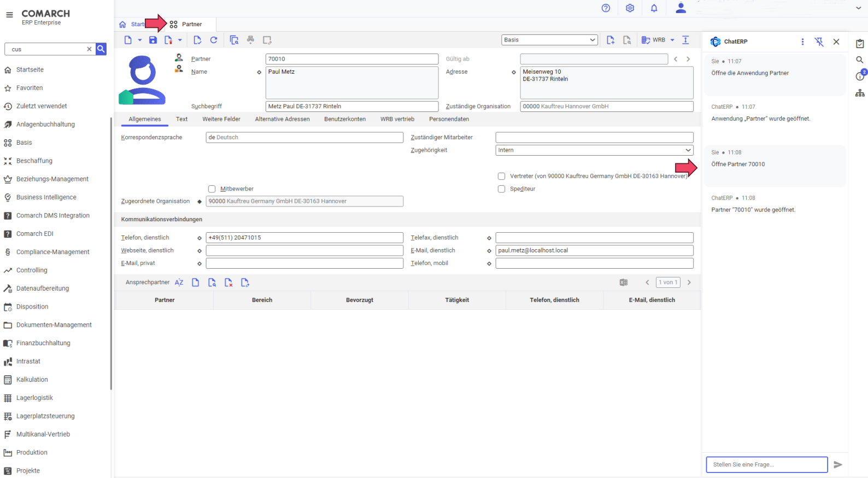Screen dimensions: 868x478
Task: Check the Spediteur checkbox
Action: coord(501,189)
